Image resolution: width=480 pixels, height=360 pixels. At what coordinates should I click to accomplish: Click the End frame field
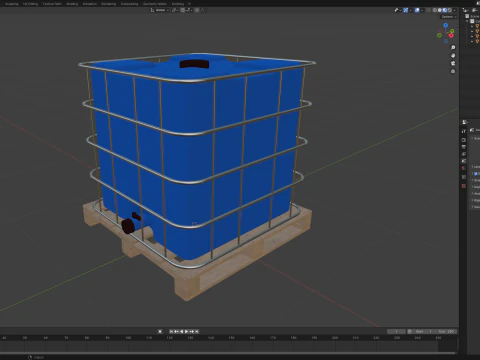click(x=446, y=331)
